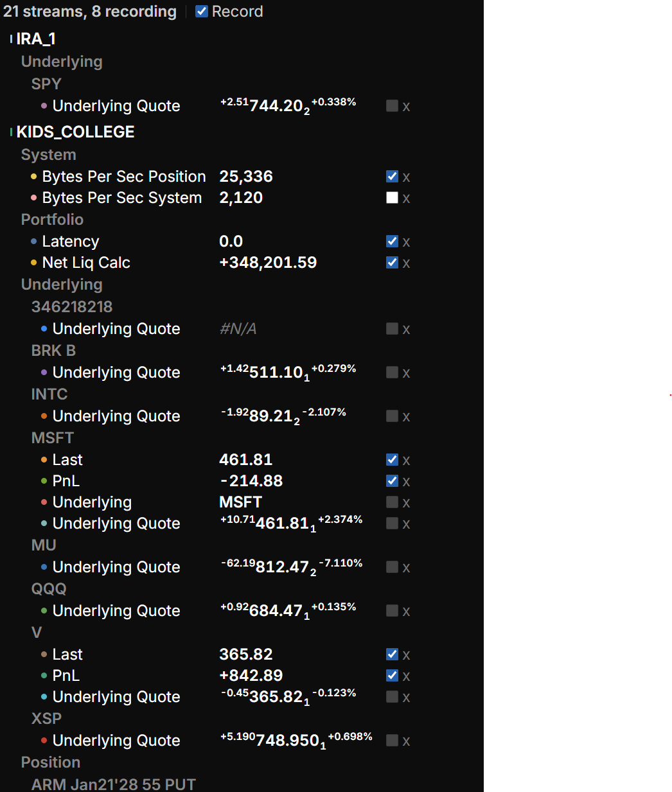Select the MSFT symbol row

[53, 438]
